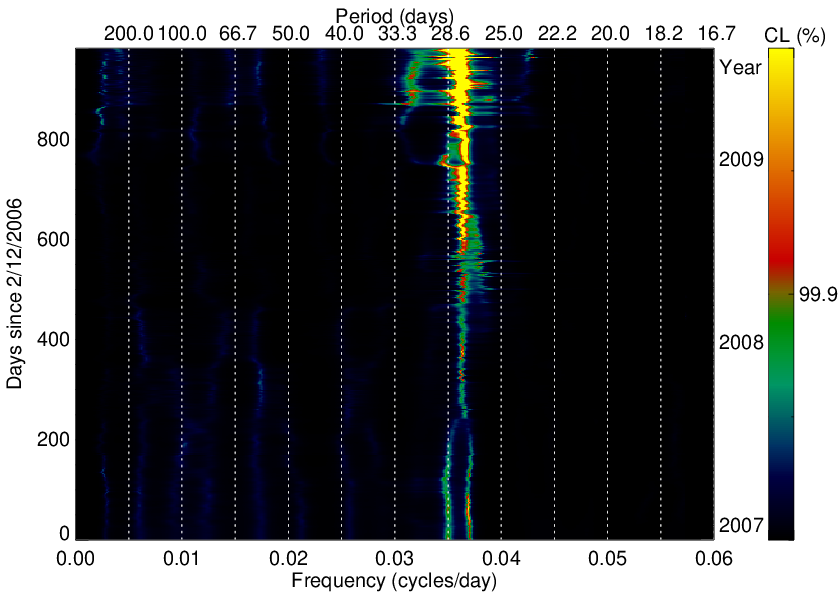Click the 99.9 colorbar tick label
This screenshot has height=600, width=840.
(818, 294)
